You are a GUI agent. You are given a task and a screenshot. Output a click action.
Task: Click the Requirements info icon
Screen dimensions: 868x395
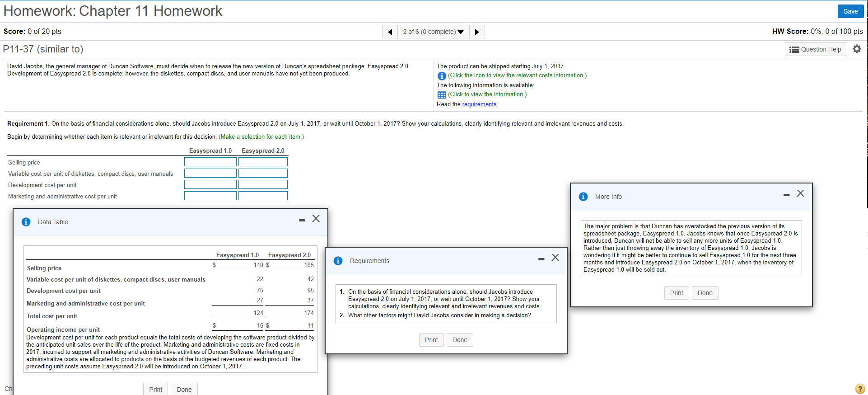click(x=338, y=261)
